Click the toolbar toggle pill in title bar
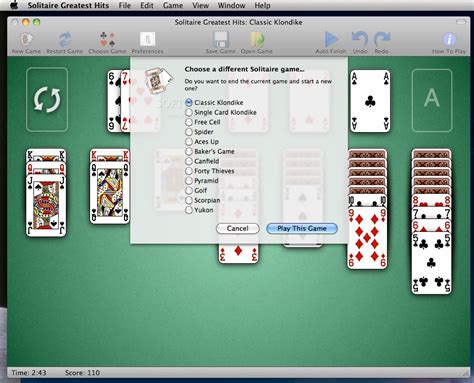This screenshot has height=383, width=474. coord(461,22)
